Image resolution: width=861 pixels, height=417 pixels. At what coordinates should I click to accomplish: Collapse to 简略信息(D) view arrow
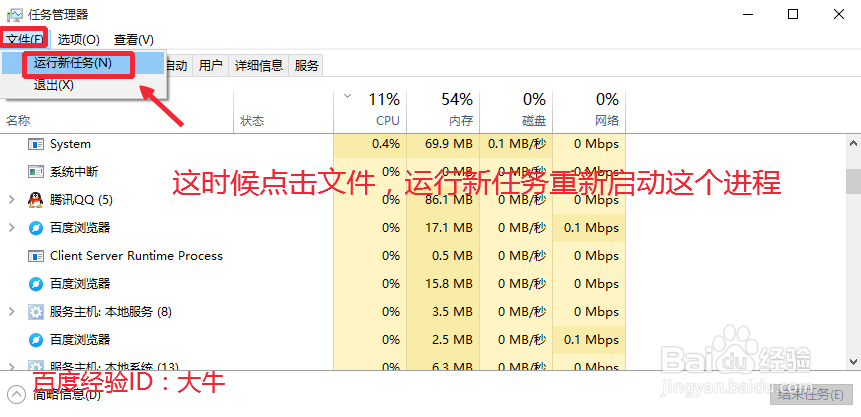tap(16, 394)
